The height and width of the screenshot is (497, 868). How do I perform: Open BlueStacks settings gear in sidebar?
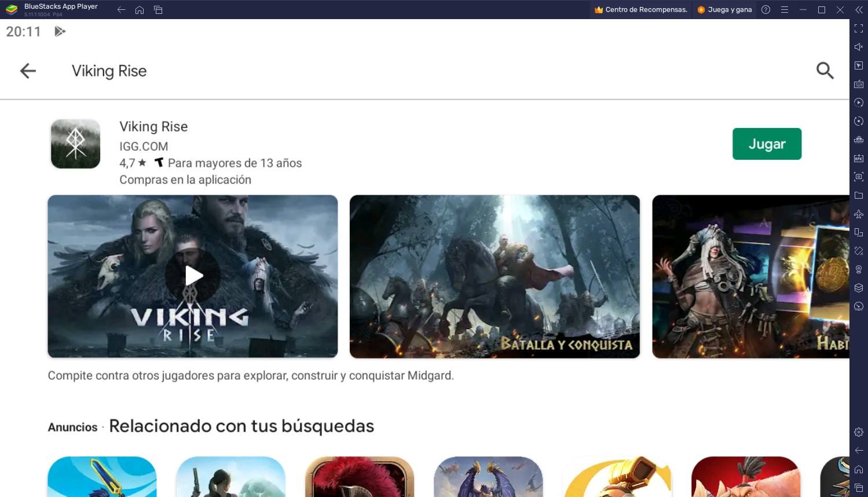click(859, 432)
